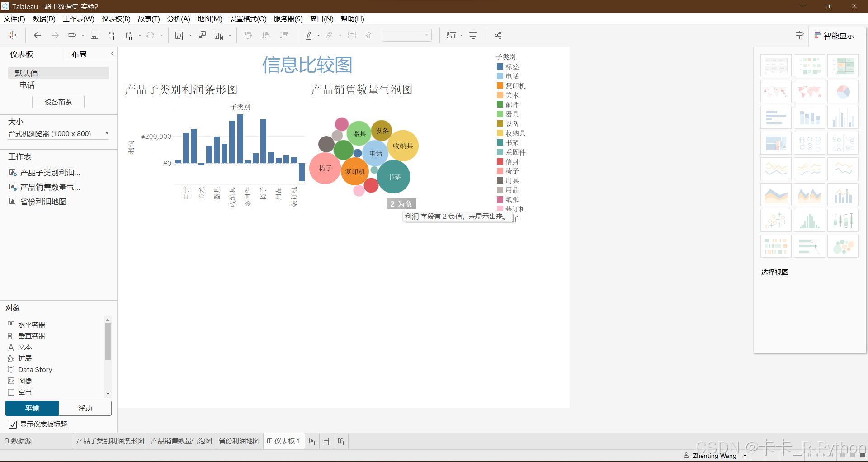The image size is (868, 462).
Task: Collapse the left dashboard pane chevron
Action: click(x=113, y=54)
